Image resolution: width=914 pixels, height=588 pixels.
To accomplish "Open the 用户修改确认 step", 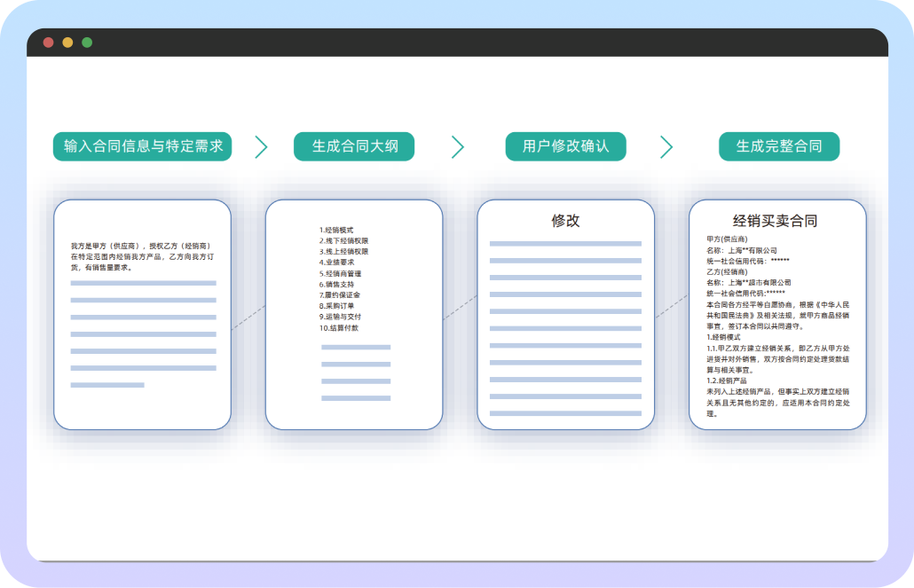I will point(565,146).
